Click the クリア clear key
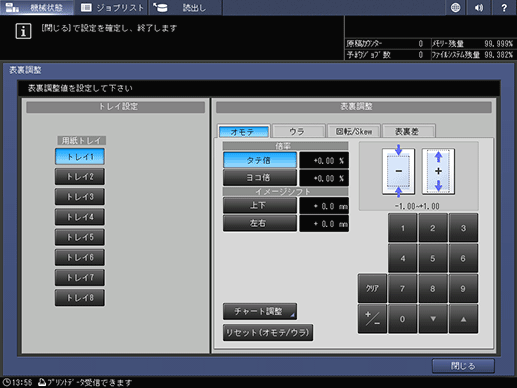Viewport: 517px width, 388px height. pyautogui.click(x=372, y=288)
